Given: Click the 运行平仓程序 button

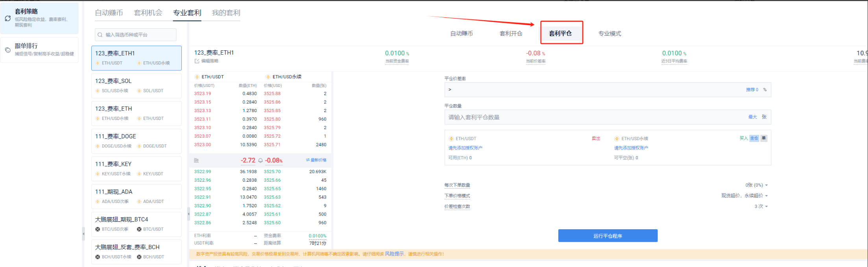Looking at the screenshot, I should click(x=608, y=236).
